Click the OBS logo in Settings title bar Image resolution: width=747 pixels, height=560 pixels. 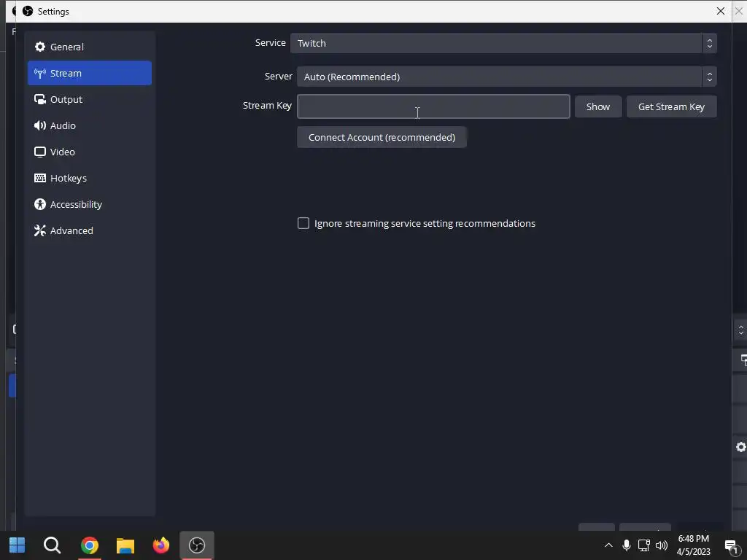point(28,11)
